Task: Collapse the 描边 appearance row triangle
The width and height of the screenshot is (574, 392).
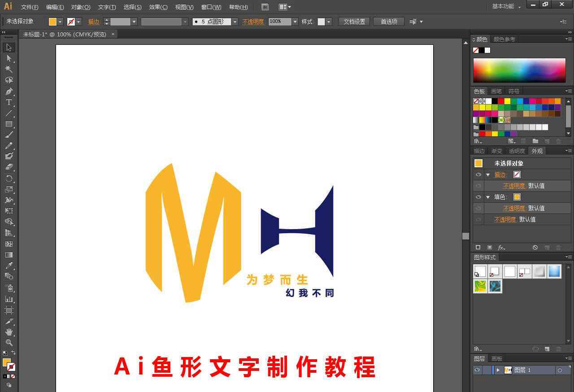Action: coord(488,174)
